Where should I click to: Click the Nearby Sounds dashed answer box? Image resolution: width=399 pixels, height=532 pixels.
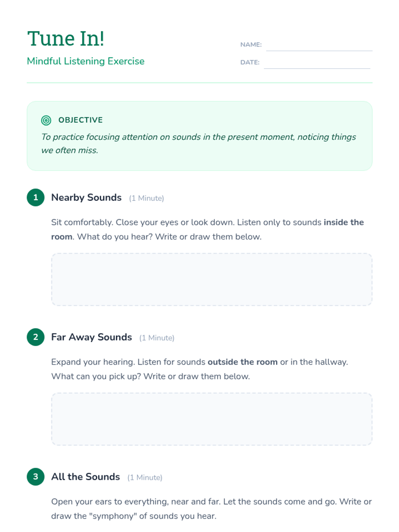(212, 279)
